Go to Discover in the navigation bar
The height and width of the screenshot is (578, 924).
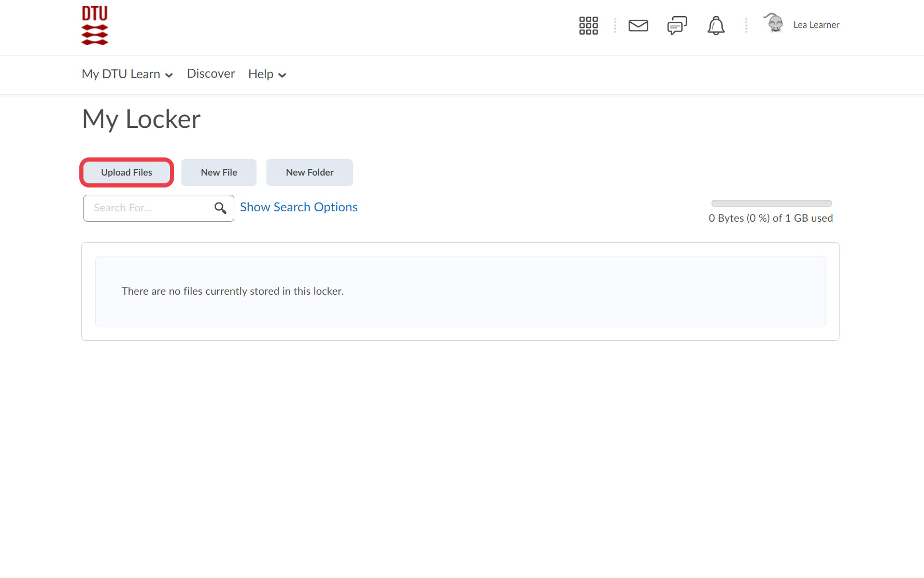[211, 74]
